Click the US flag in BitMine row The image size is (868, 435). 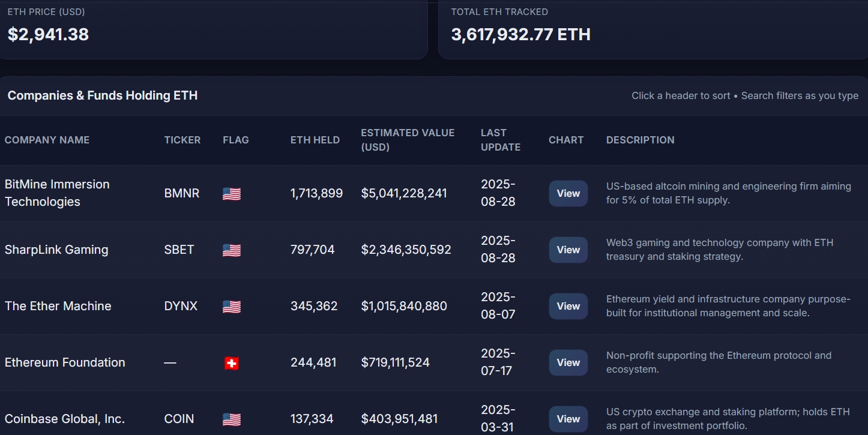click(x=232, y=194)
